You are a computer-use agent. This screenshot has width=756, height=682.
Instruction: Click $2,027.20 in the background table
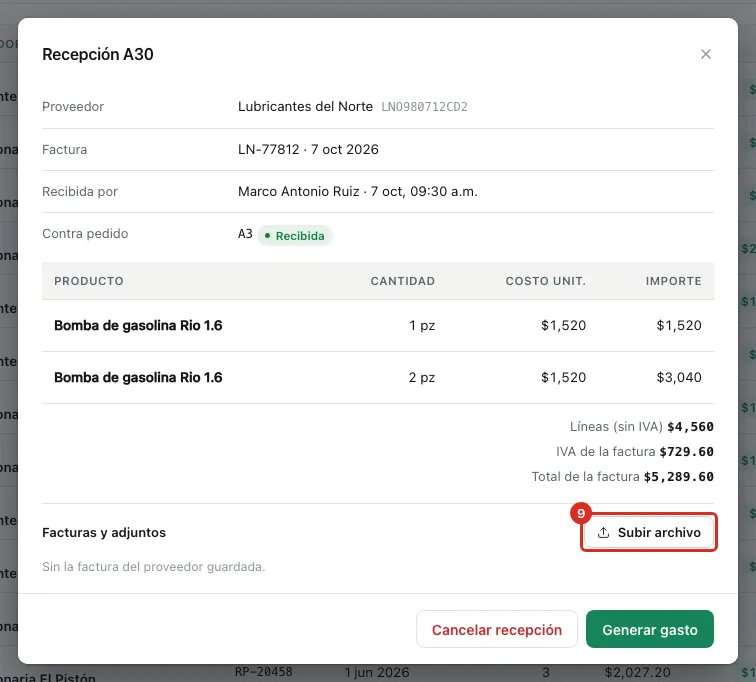637,672
